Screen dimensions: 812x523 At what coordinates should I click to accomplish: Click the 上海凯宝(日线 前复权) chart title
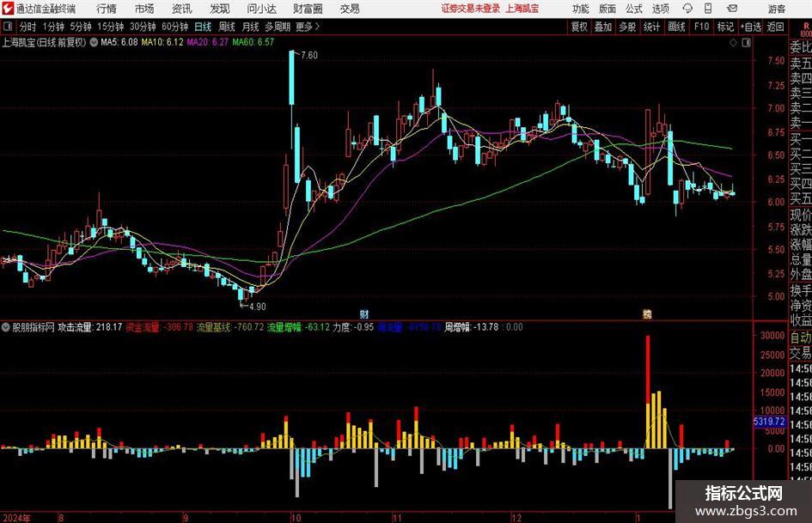pyautogui.click(x=44, y=42)
